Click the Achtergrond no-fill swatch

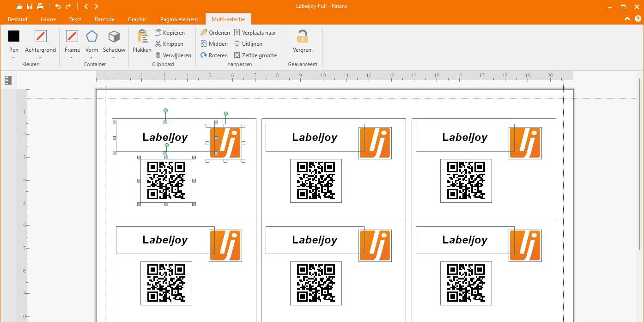41,36
